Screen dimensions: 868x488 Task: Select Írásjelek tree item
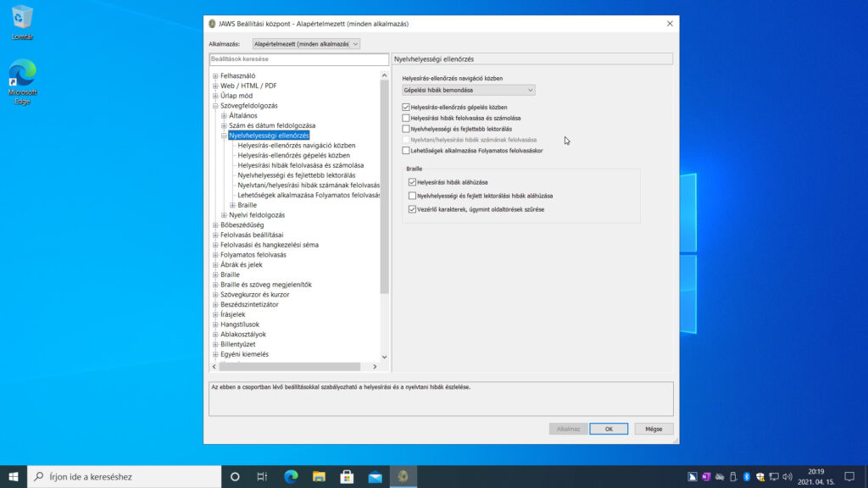(232, 314)
